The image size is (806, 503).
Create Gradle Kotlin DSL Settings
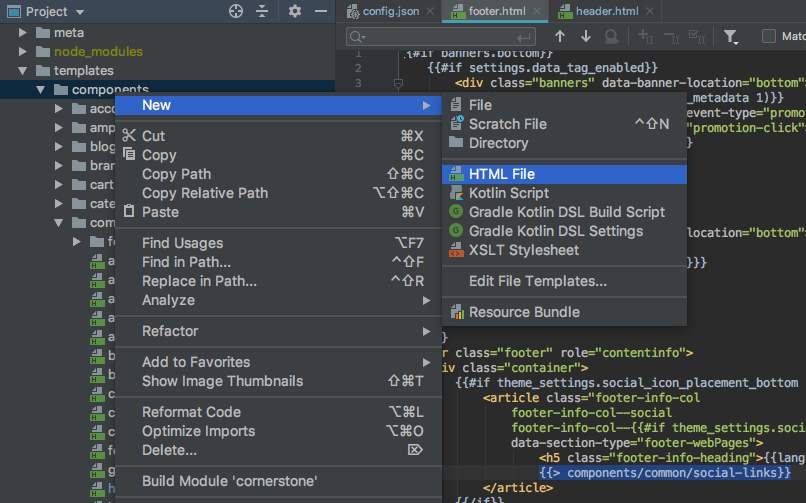pos(564,231)
